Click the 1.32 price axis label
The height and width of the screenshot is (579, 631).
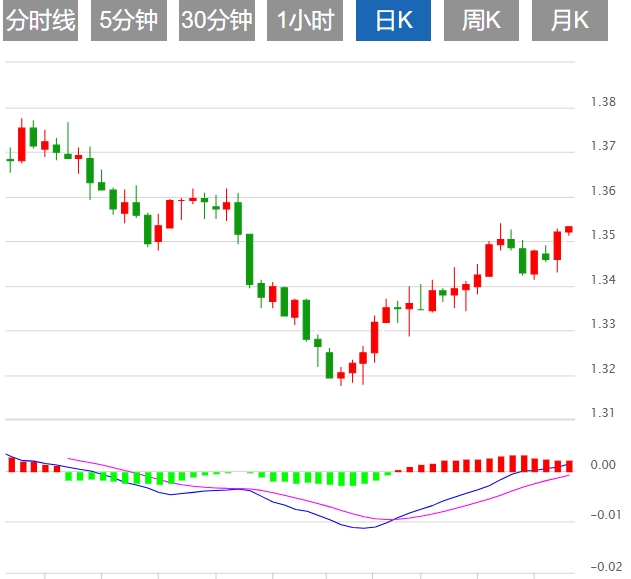[x=603, y=369]
